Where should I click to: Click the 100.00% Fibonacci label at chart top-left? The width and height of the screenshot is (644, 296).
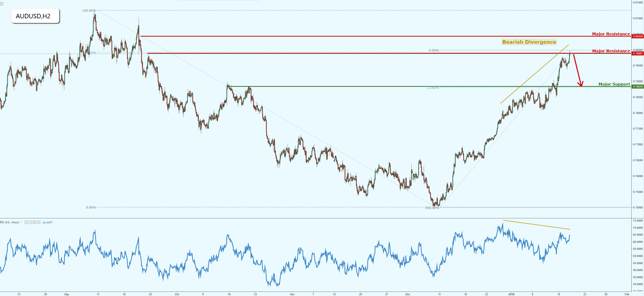pos(89,10)
